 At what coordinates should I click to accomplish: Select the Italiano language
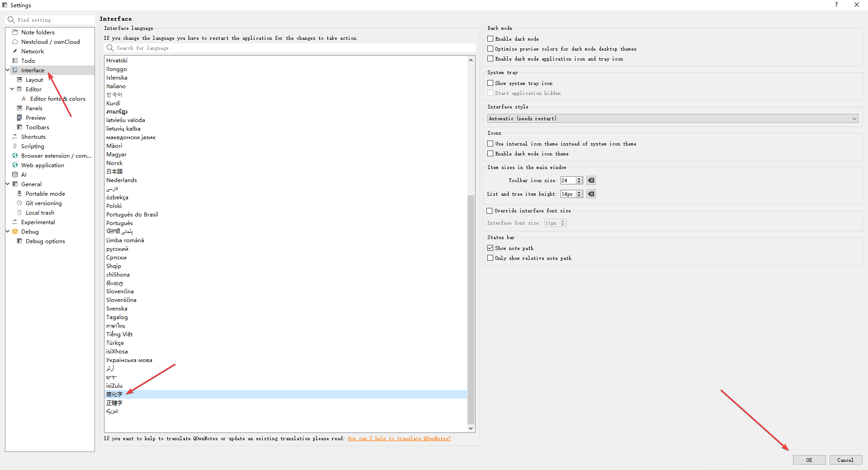116,86
